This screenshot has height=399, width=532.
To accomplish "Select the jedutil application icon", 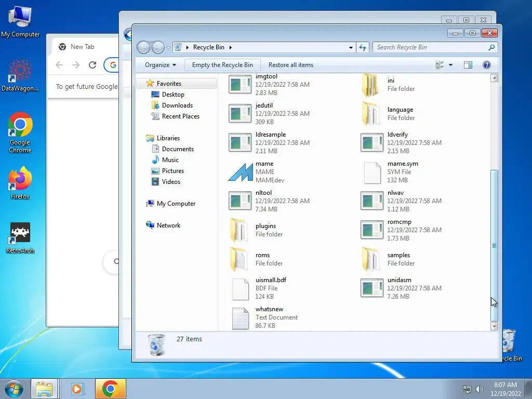I will (x=240, y=114).
